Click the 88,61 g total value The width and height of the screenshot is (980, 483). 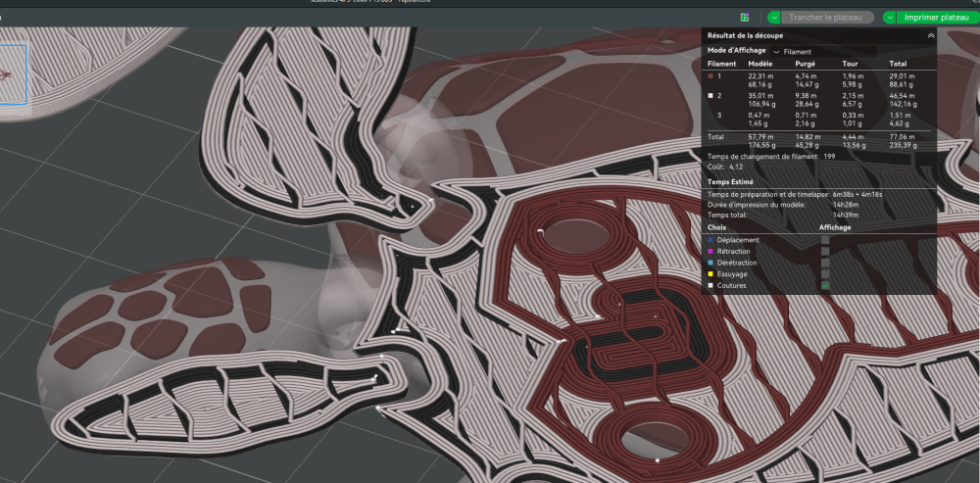click(x=902, y=84)
